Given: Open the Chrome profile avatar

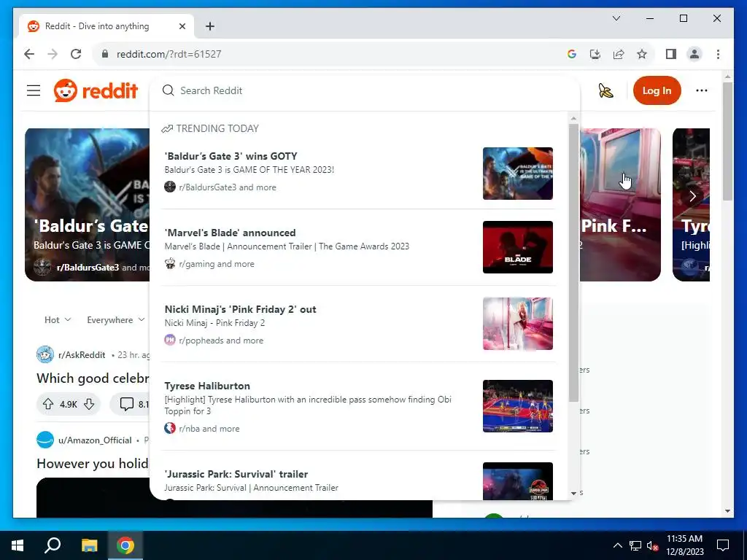Looking at the screenshot, I should tap(694, 54).
